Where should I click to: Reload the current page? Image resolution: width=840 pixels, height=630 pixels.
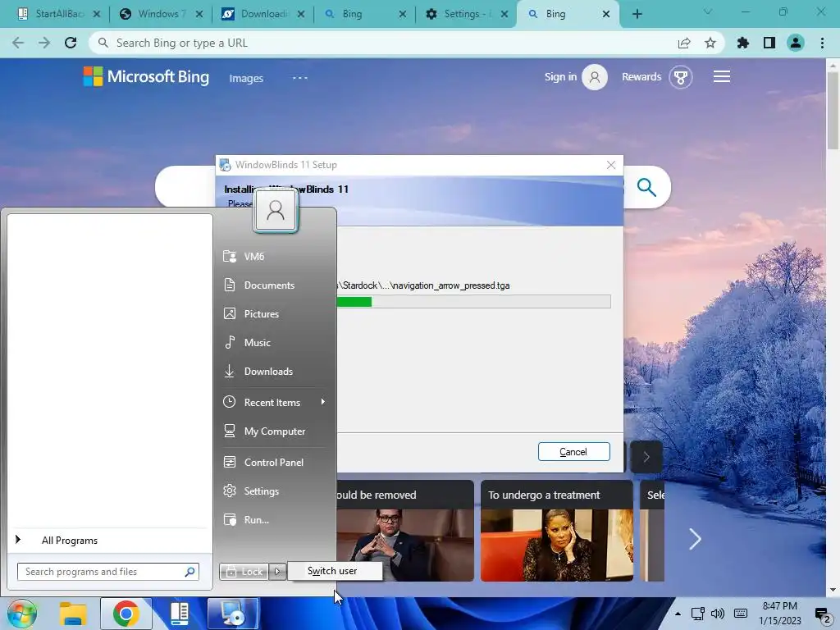(x=71, y=43)
